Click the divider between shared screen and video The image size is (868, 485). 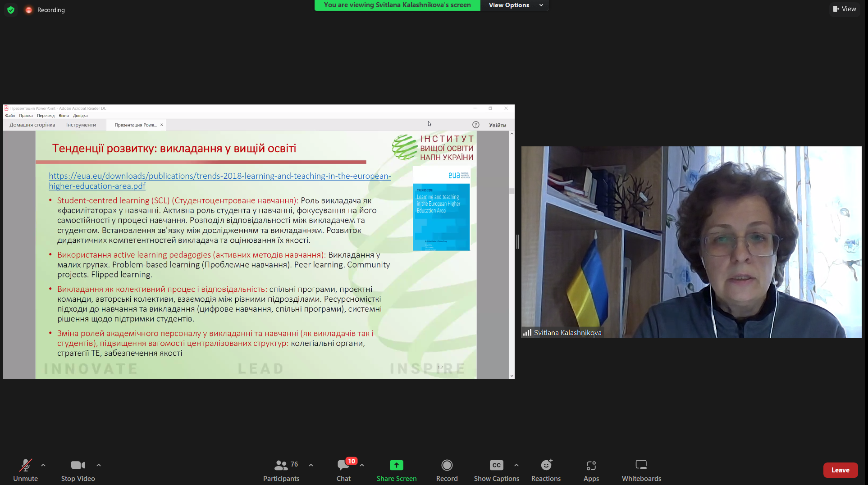coord(518,242)
